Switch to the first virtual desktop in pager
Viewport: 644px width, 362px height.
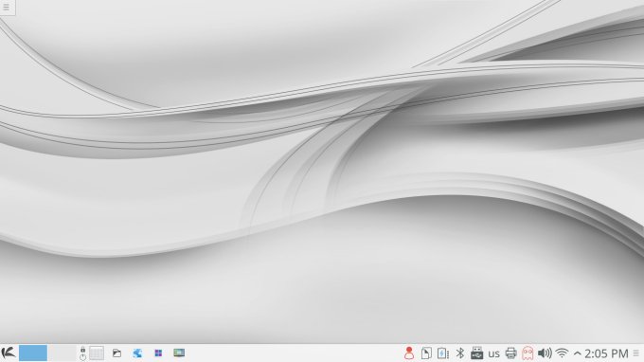(x=33, y=353)
